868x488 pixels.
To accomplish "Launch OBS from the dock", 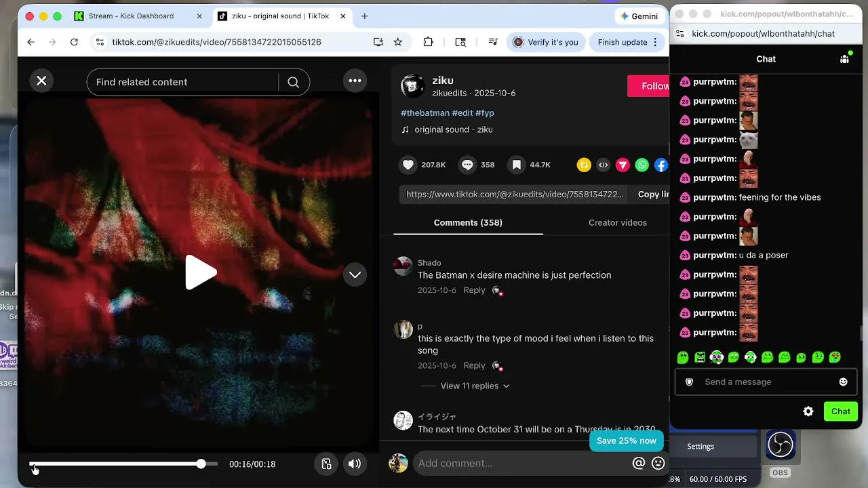I will coord(780,445).
